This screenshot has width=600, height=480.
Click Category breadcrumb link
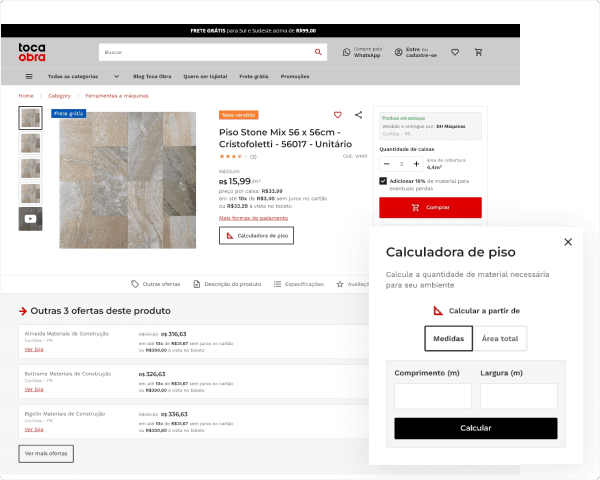(x=59, y=96)
